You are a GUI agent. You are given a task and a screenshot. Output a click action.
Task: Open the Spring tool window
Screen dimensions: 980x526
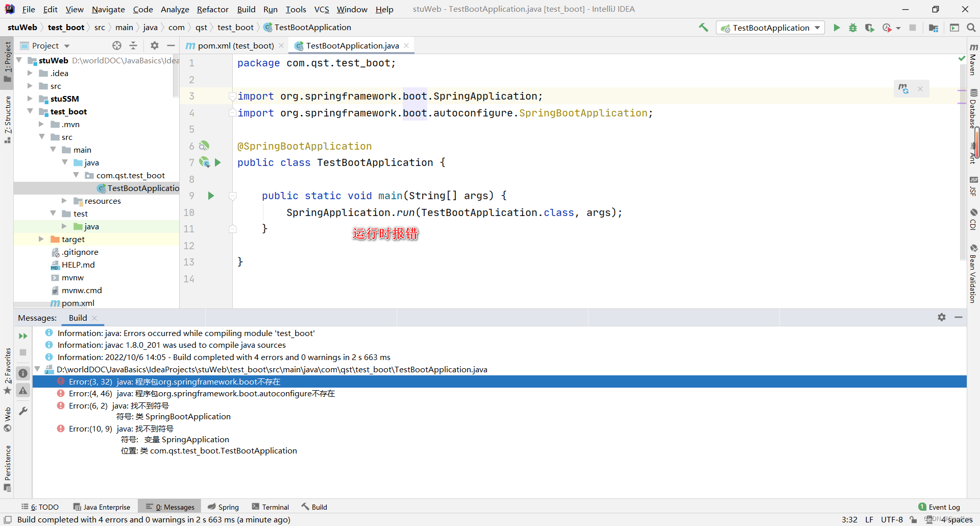click(x=224, y=507)
